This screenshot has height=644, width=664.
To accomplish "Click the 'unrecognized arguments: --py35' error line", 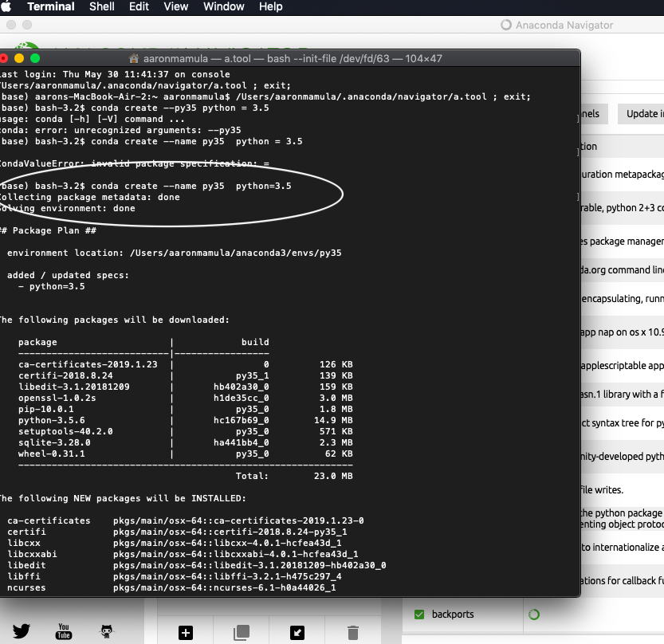I will point(120,131).
